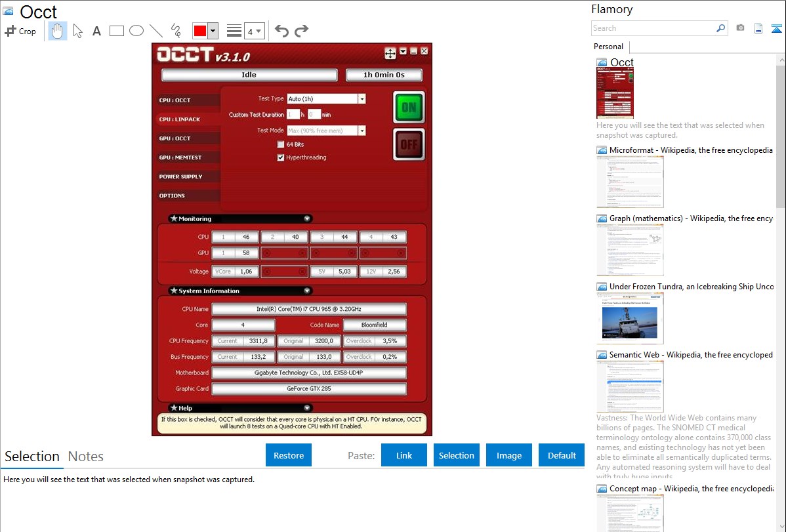
Task: Open the CPU : OCCT tab
Action: pos(188,100)
